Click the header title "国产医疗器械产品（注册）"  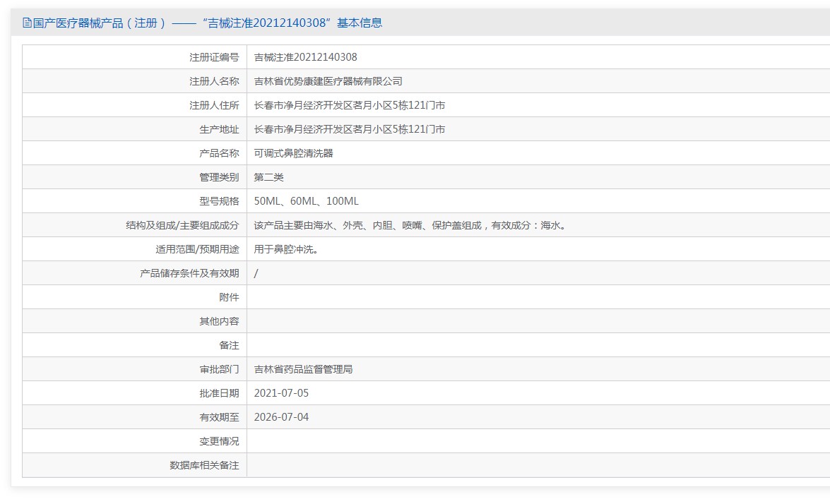[x=100, y=23]
